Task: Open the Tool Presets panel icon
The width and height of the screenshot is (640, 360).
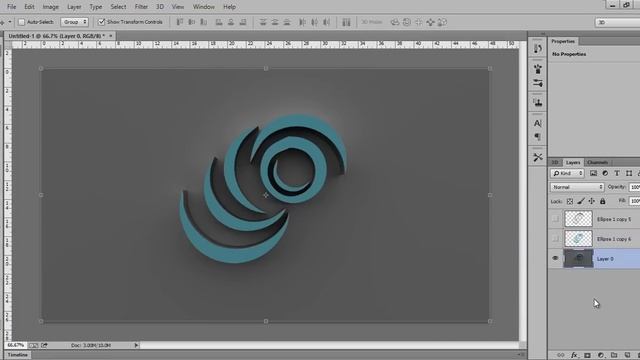Action: (x=538, y=157)
